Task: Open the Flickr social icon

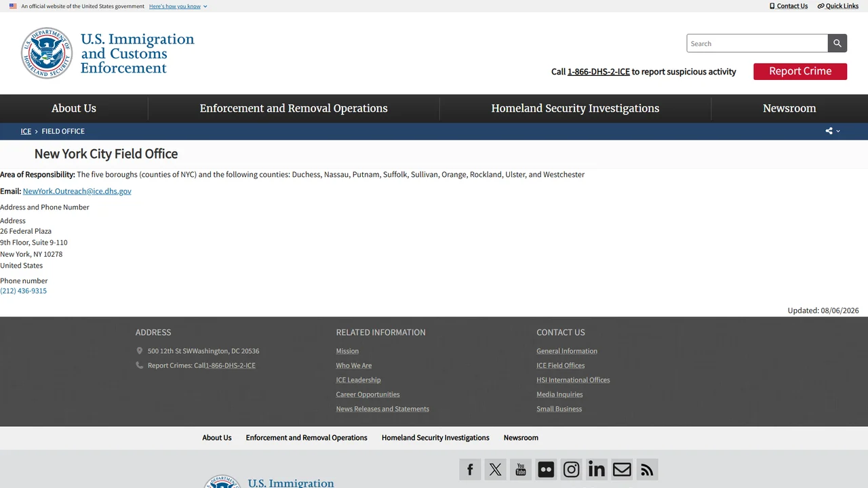Action: [546, 470]
